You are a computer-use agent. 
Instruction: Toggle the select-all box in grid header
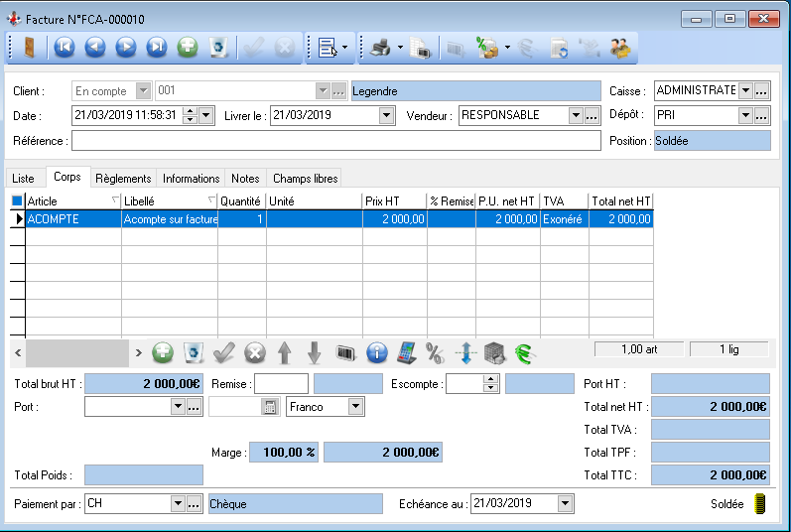tap(16, 201)
